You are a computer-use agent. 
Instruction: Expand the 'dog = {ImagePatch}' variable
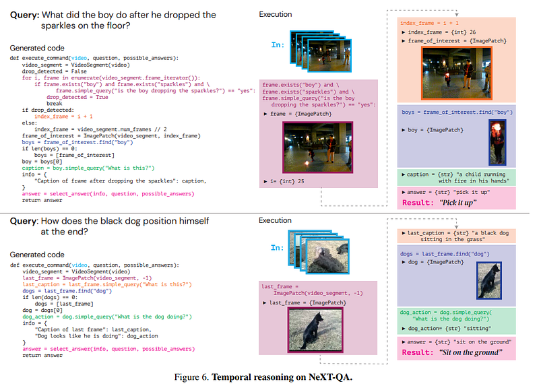click(x=403, y=262)
